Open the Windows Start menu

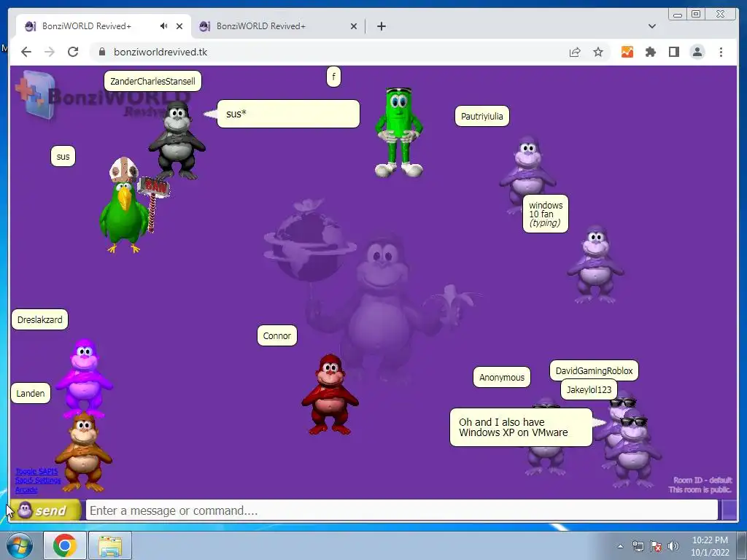click(x=20, y=545)
